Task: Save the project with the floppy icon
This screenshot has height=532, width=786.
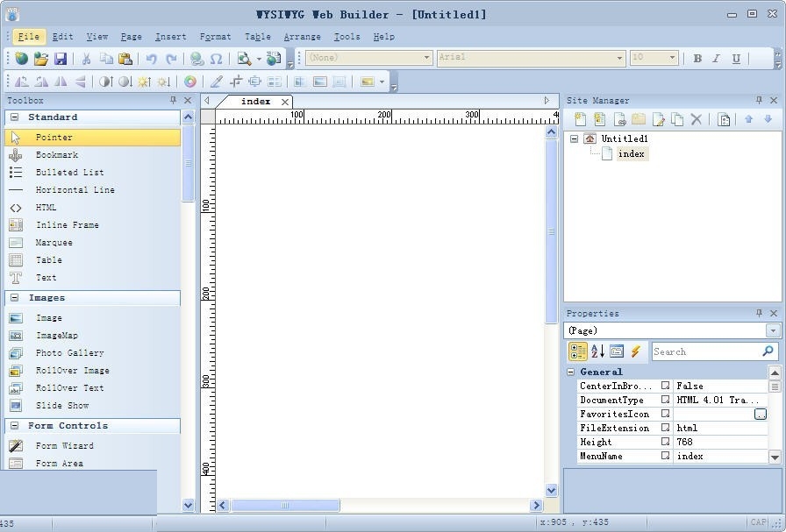Action: pos(61,59)
